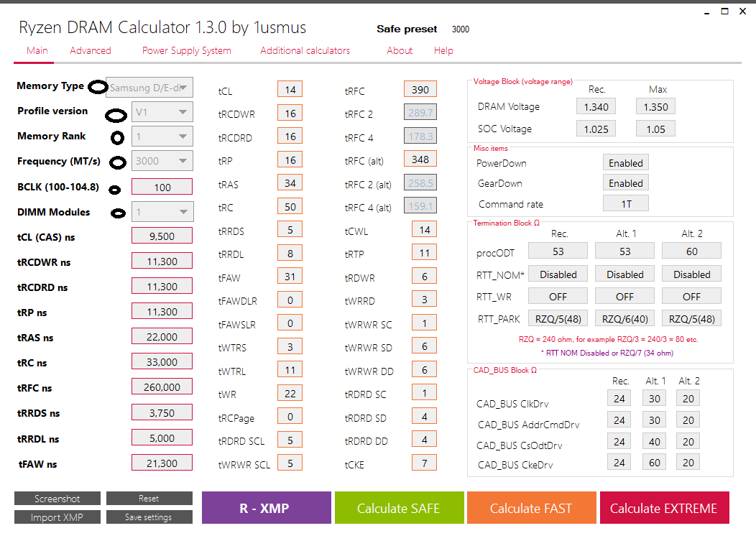Click the max DRAM Voltage value 1.350

pyautogui.click(x=655, y=106)
